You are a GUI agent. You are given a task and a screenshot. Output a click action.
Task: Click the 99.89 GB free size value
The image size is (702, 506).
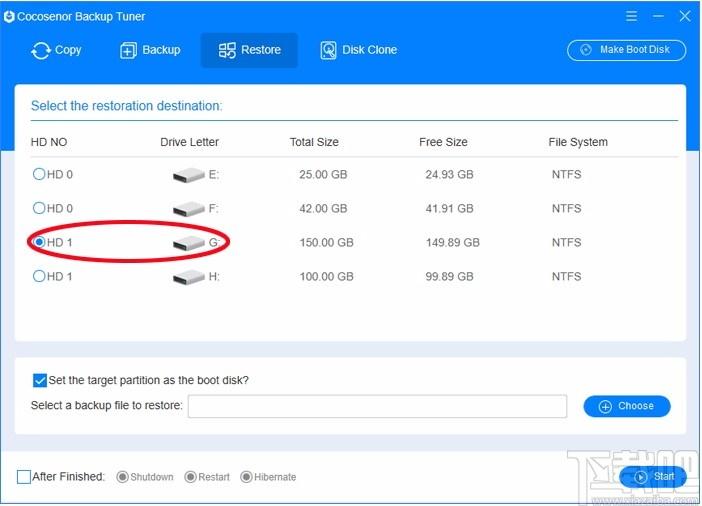(449, 277)
